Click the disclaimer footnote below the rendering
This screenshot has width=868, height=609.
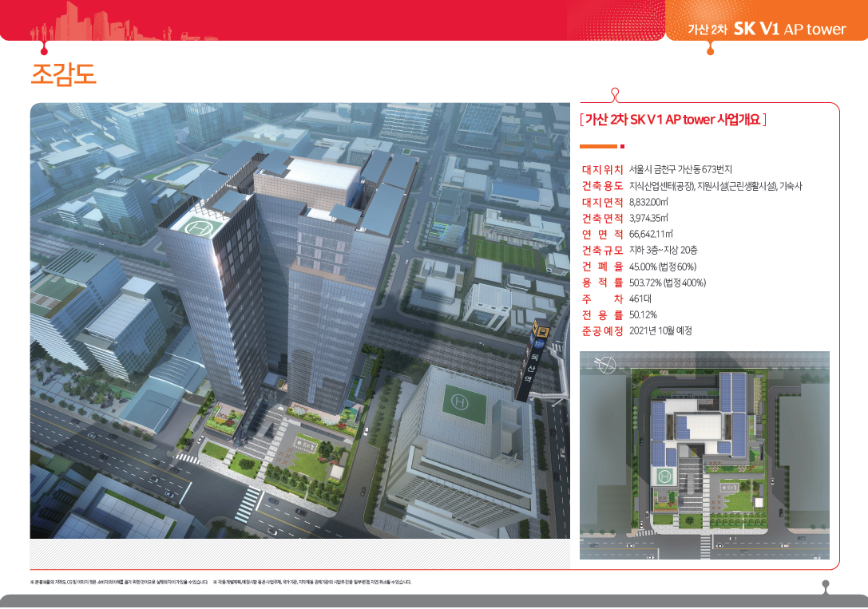coord(220,582)
